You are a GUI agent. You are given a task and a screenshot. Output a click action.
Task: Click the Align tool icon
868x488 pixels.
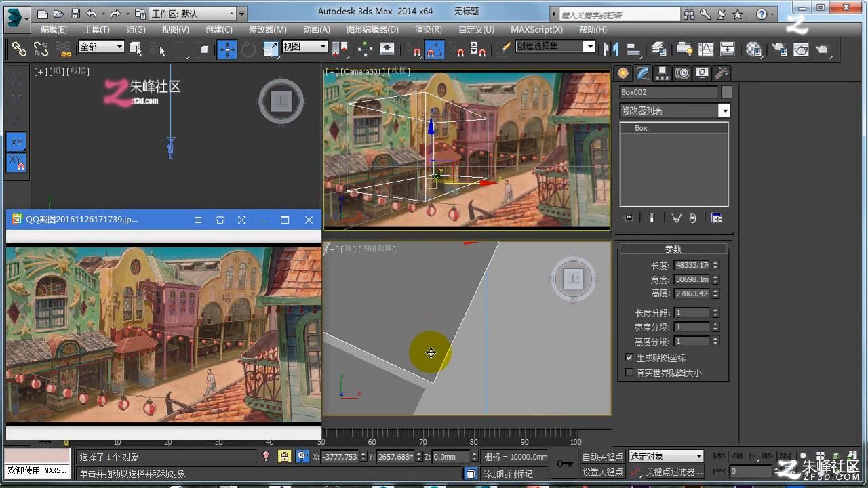pos(633,49)
